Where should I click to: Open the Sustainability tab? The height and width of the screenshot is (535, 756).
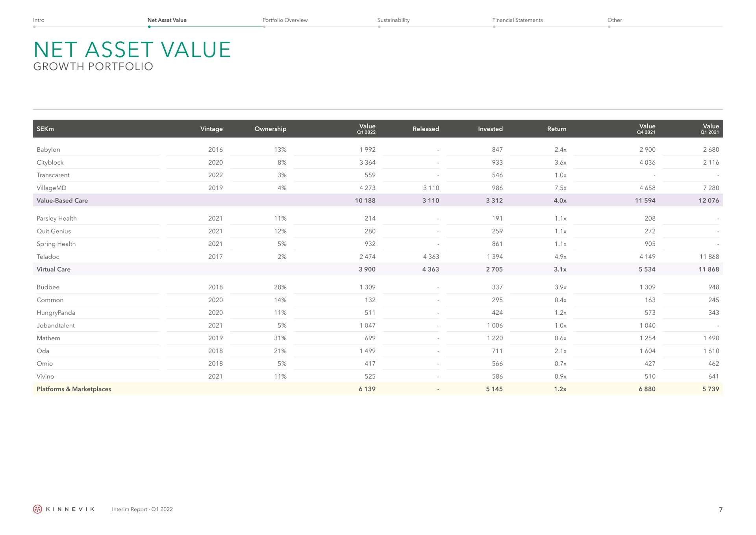click(x=393, y=20)
